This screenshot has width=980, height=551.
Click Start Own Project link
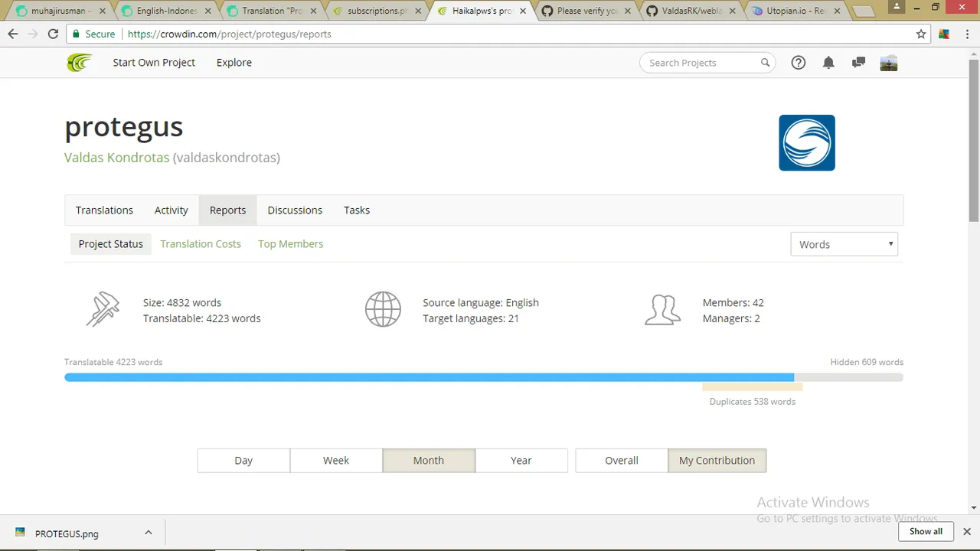(x=154, y=63)
